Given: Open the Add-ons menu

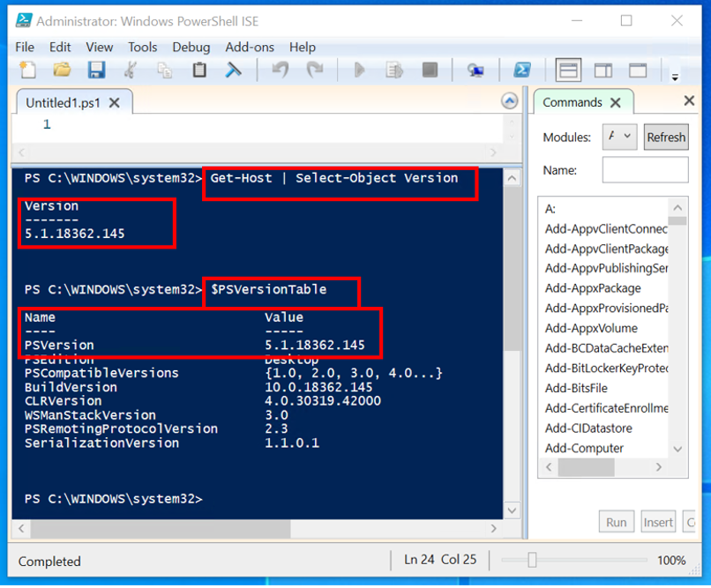Looking at the screenshot, I should [x=250, y=47].
